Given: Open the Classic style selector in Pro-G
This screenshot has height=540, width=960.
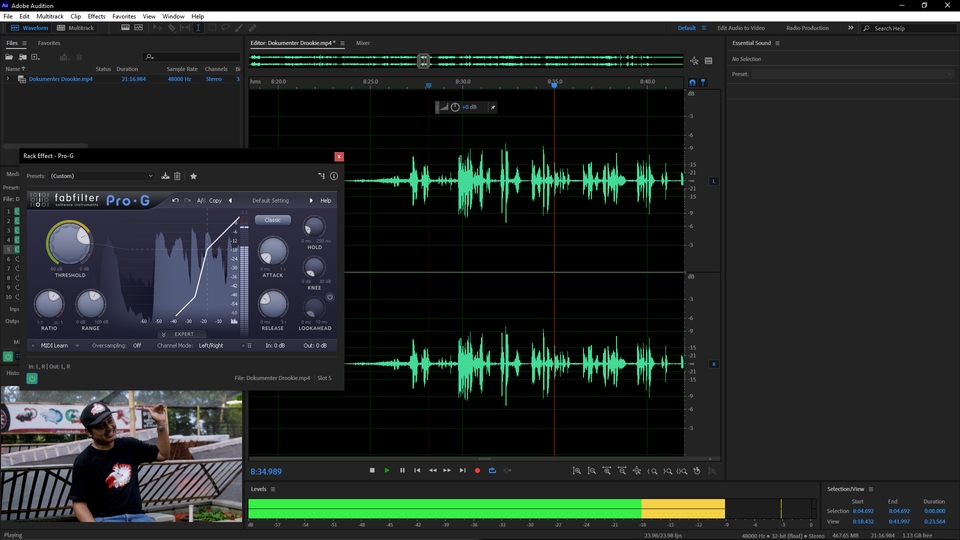Looking at the screenshot, I should (x=272, y=220).
